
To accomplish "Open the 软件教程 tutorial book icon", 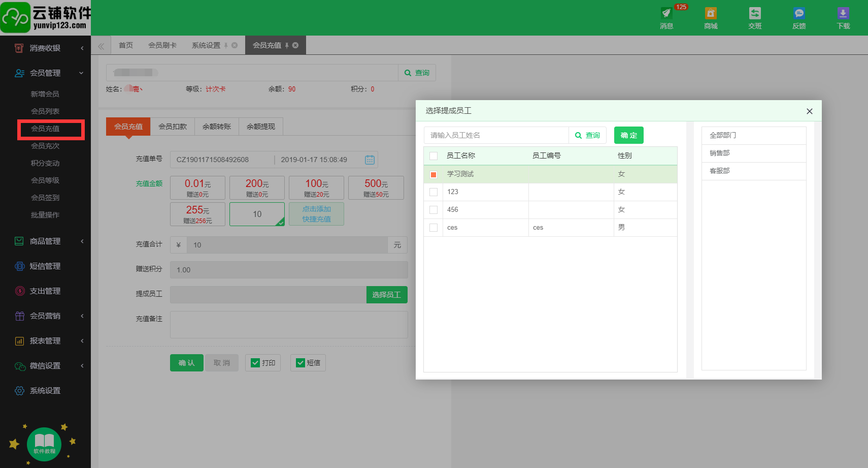I will click(x=44, y=444).
